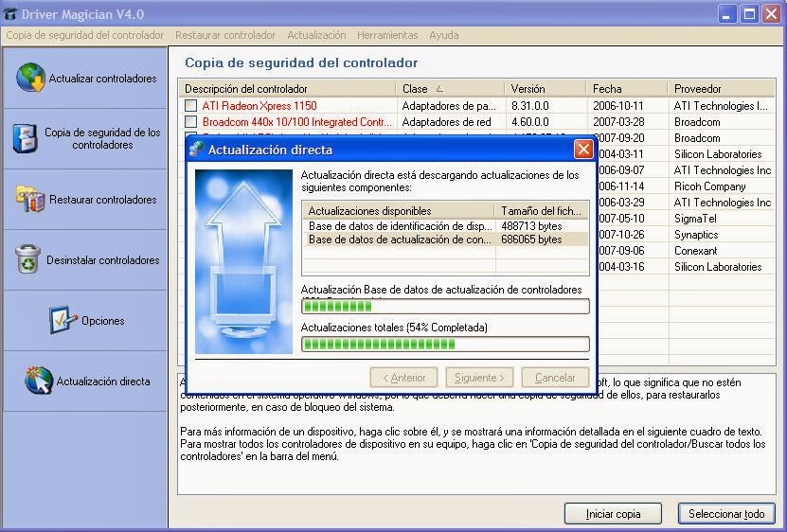
Task: Check the ATI Radeon Xpress 1150 checkbox
Action: click(x=191, y=106)
